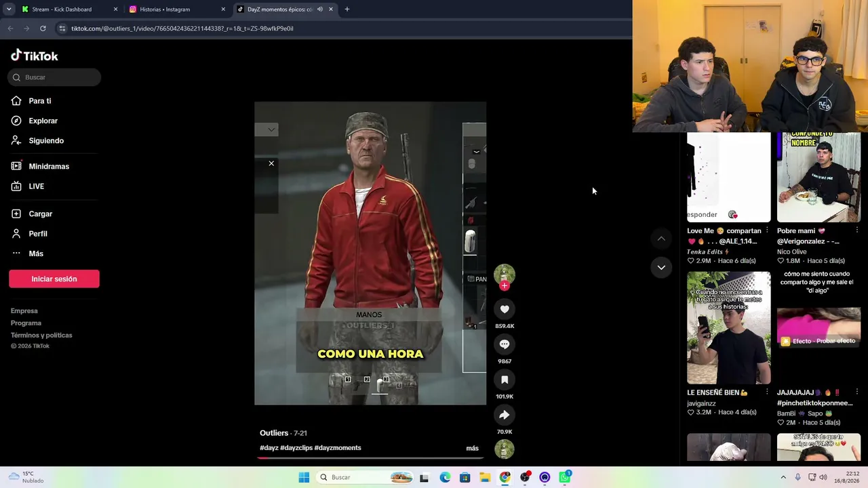The width and height of the screenshot is (868, 488).
Task: Go back in browser history
Action: point(10,28)
